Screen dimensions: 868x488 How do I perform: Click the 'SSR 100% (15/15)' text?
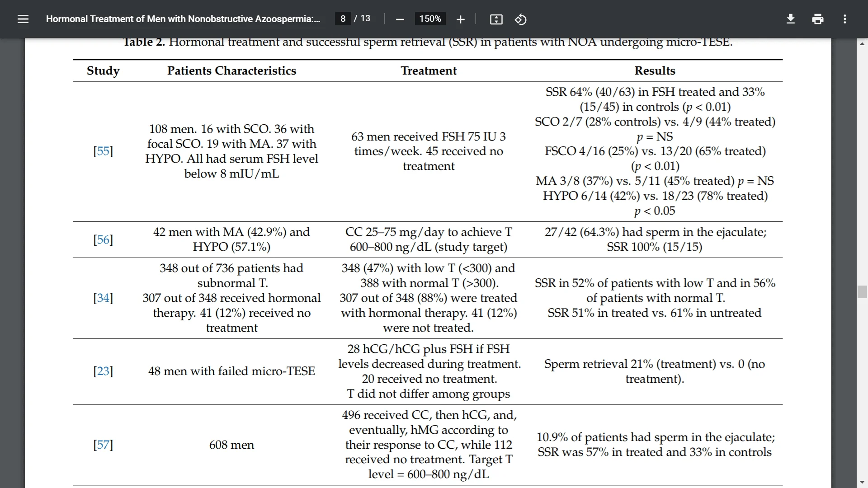[655, 247]
